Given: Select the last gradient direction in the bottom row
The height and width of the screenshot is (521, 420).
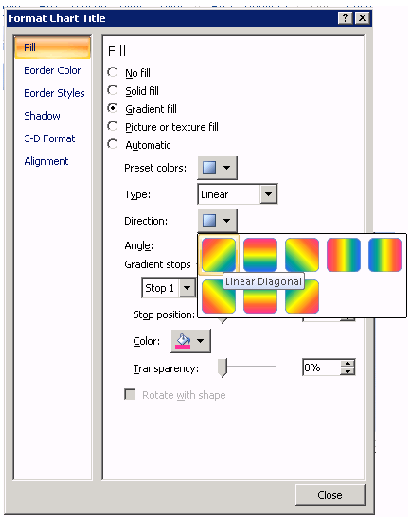Looking at the screenshot, I should [x=302, y=297].
